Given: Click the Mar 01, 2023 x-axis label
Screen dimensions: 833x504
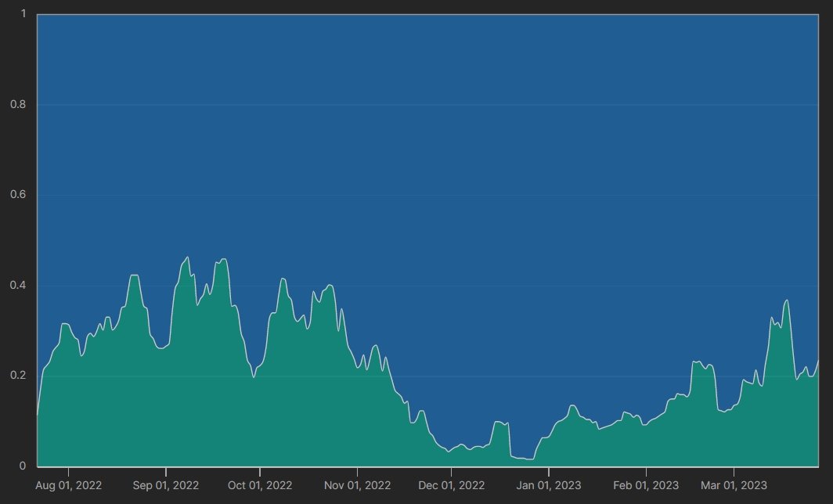Looking at the screenshot, I should [x=734, y=486].
